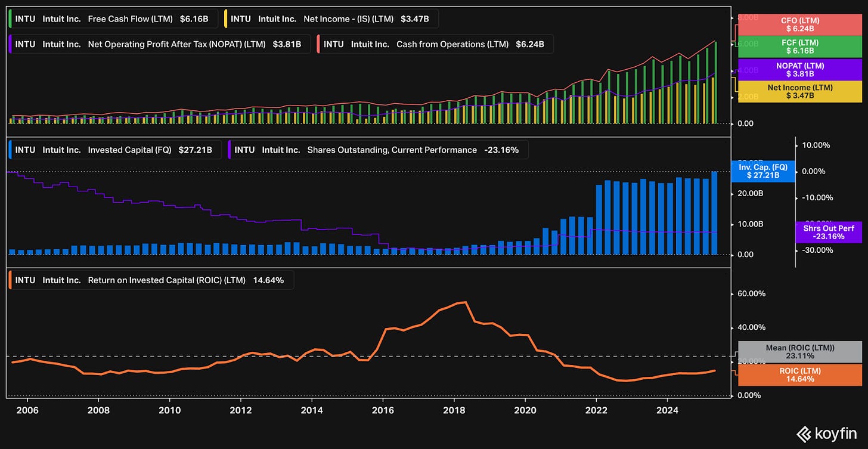Click the 2006 year label on time axis
The width and height of the screenshot is (868, 449).
pos(27,410)
